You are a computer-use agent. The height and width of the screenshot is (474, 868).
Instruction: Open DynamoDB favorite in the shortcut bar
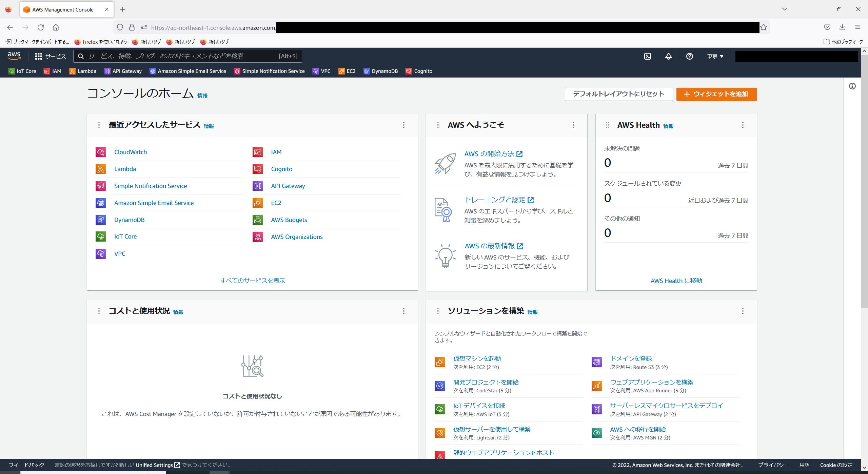380,71
